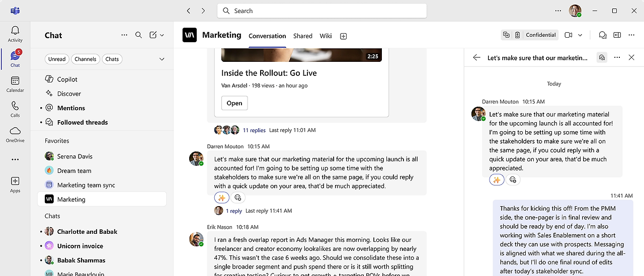The width and height of the screenshot is (644, 276).
Task: Open the Calls phone icon
Action: [15, 109]
